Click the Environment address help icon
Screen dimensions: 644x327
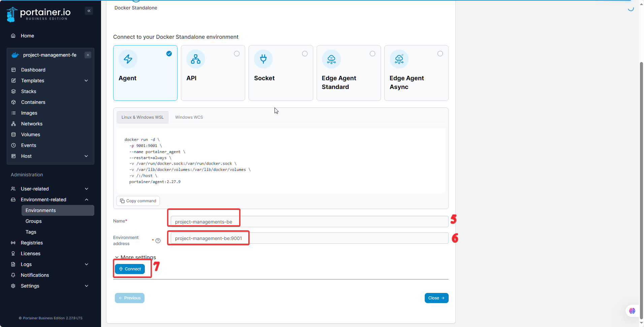[158, 241]
